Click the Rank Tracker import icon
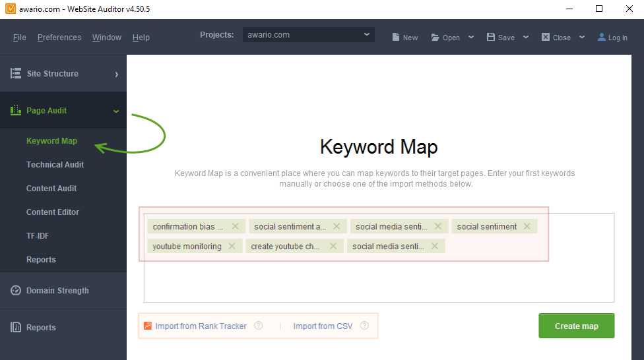The image size is (644, 360). 147,326
